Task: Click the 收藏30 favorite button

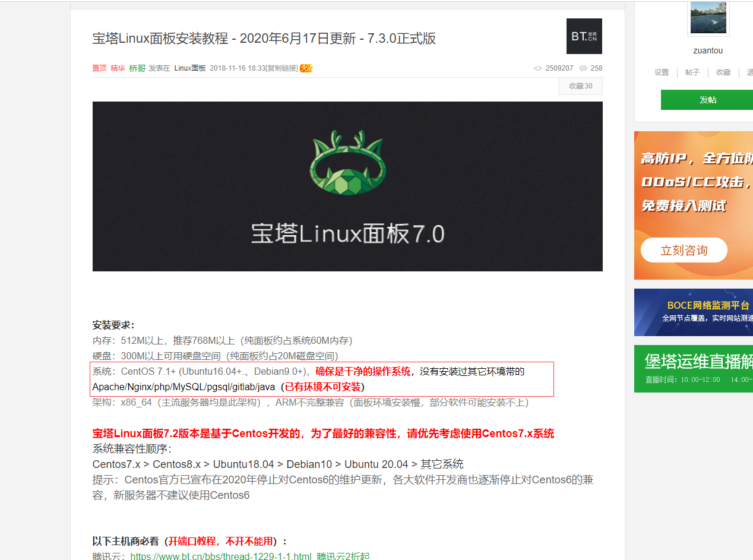Action: (581, 86)
